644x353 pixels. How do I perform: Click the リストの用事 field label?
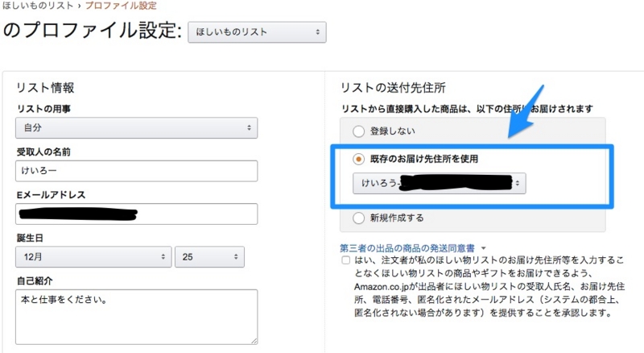[43, 109]
